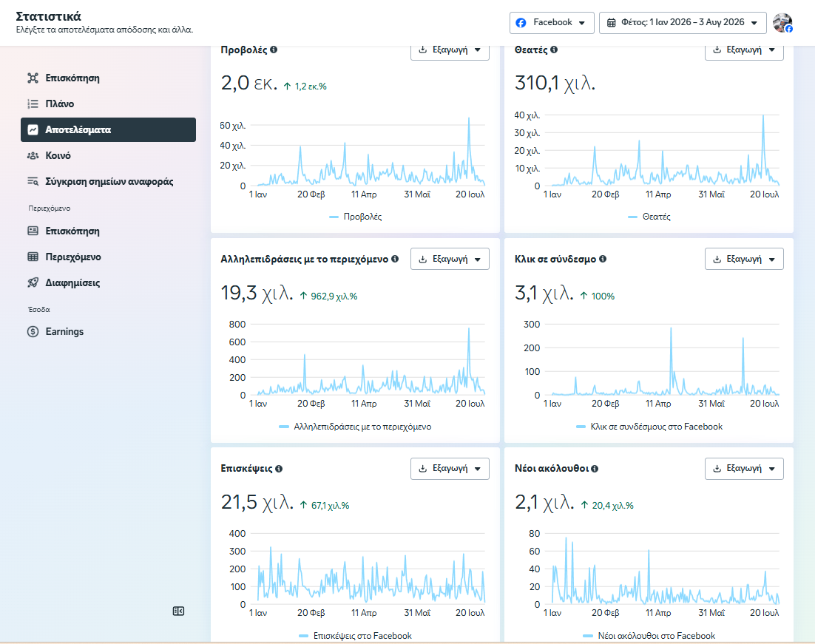
Task: Open the profile avatar in top right
Action: [x=782, y=23]
